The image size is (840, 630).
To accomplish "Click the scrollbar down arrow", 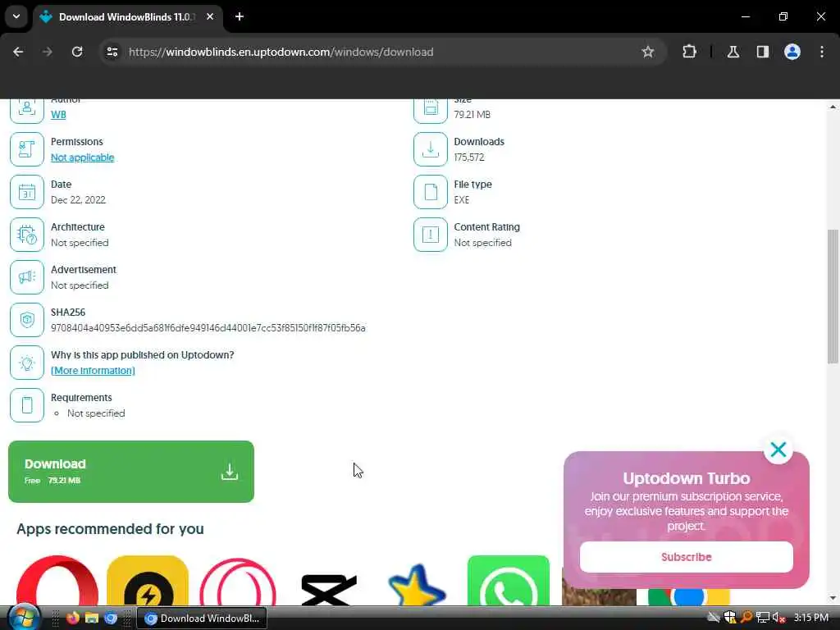I will [833, 598].
